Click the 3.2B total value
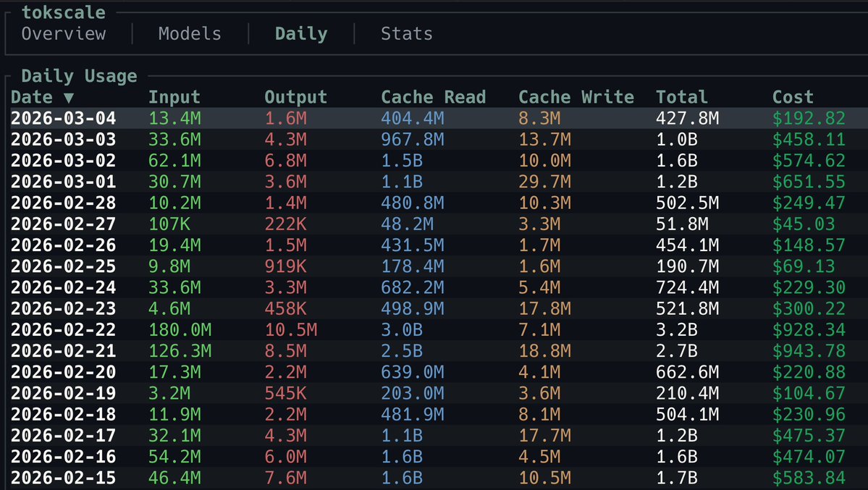This screenshot has height=490, width=868. tap(677, 330)
